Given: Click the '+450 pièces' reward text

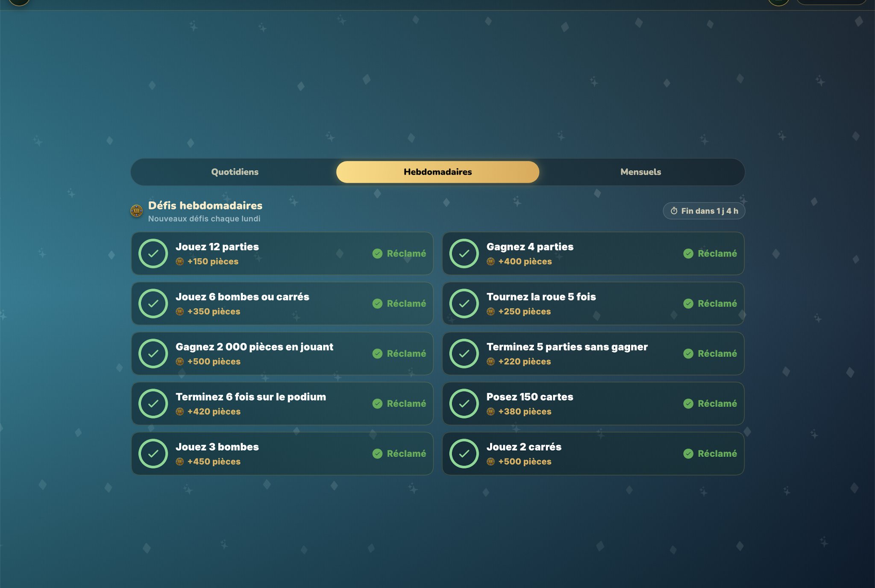Looking at the screenshot, I should tap(214, 462).
